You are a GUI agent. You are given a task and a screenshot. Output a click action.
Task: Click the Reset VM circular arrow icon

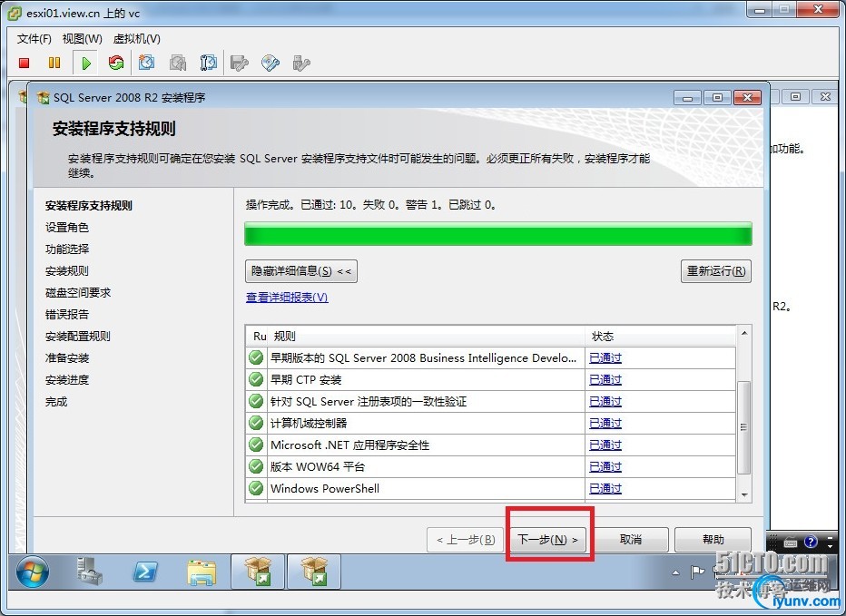pos(116,64)
